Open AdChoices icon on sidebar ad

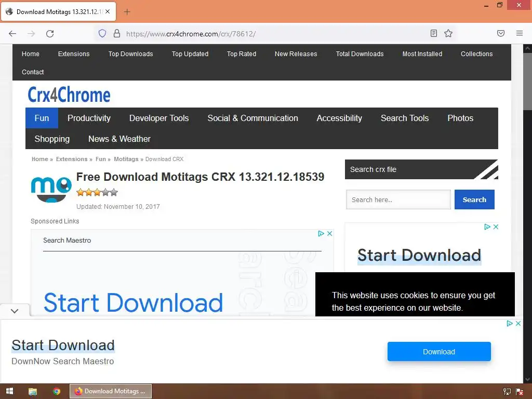487,227
